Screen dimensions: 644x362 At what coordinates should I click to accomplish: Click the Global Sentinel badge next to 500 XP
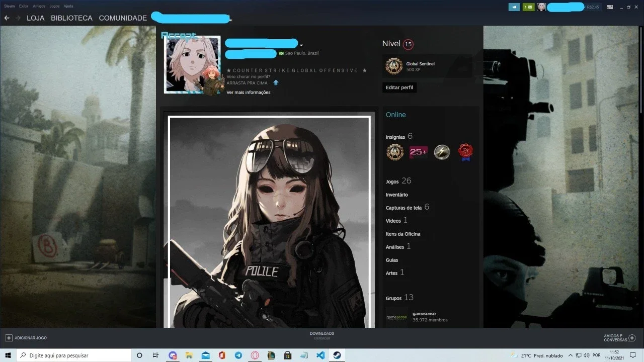[x=394, y=66]
